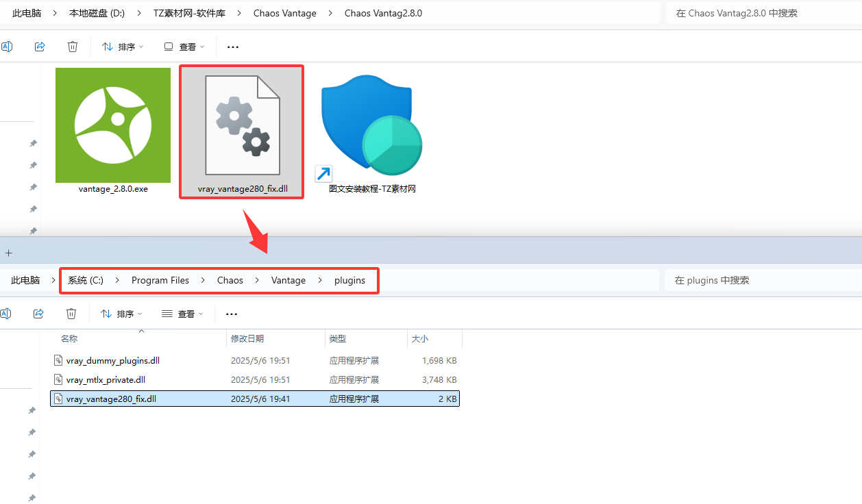Select the vantage_2.8.0.exe installer icon
The image size is (862, 504).
point(113,125)
